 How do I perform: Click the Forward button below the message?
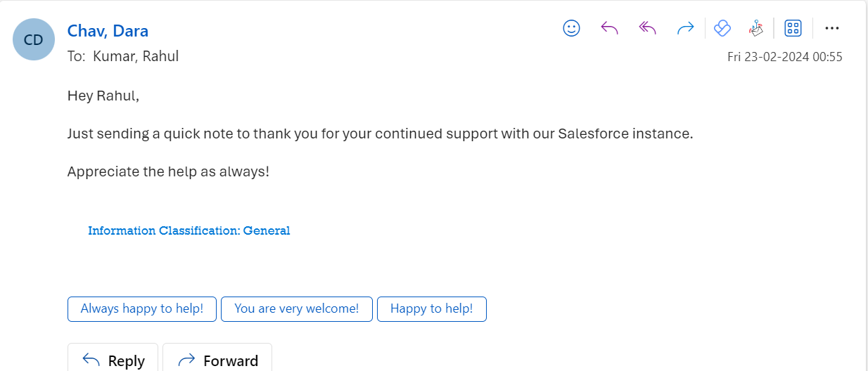coord(217,360)
